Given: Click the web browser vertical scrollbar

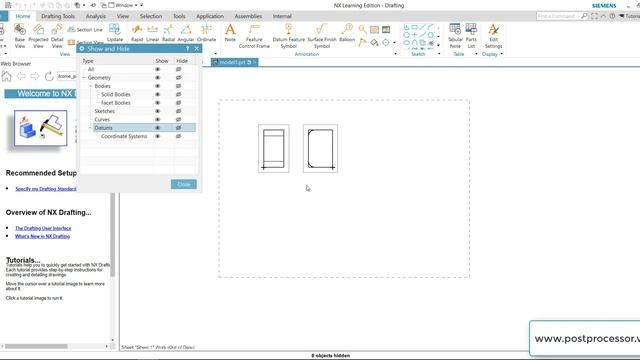Looking at the screenshot, I should (x=113, y=235).
